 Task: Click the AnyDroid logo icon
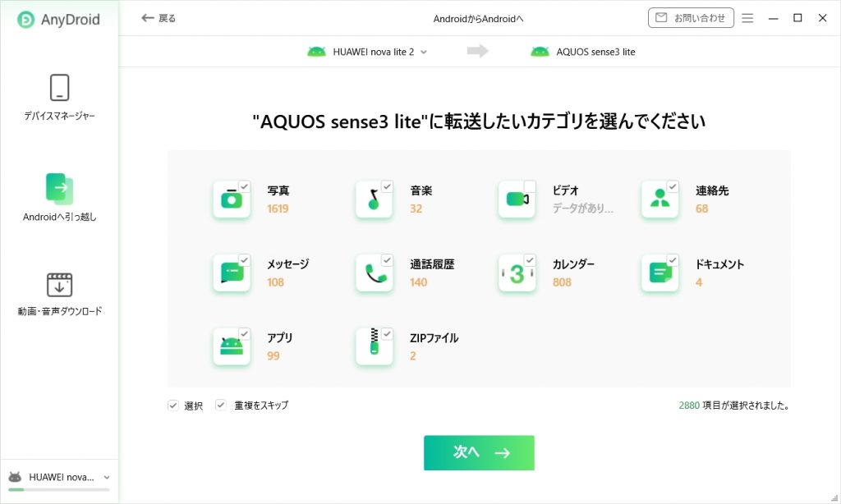coord(25,20)
